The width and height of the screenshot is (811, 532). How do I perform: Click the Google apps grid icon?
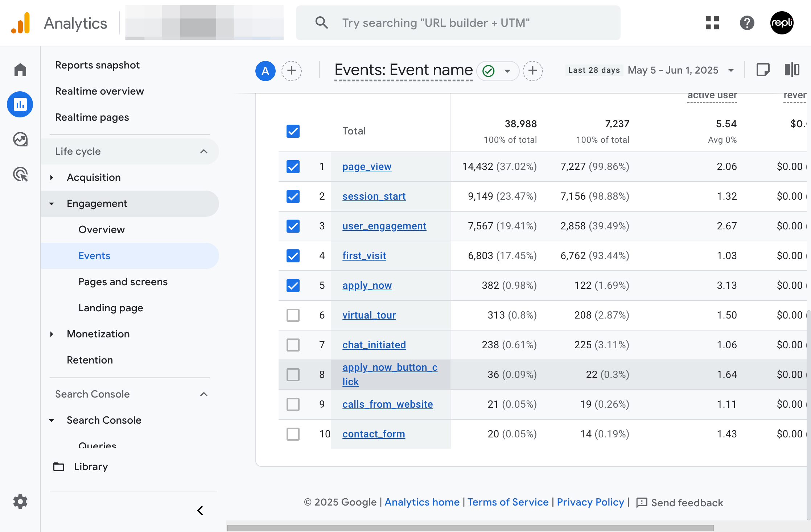click(712, 23)
